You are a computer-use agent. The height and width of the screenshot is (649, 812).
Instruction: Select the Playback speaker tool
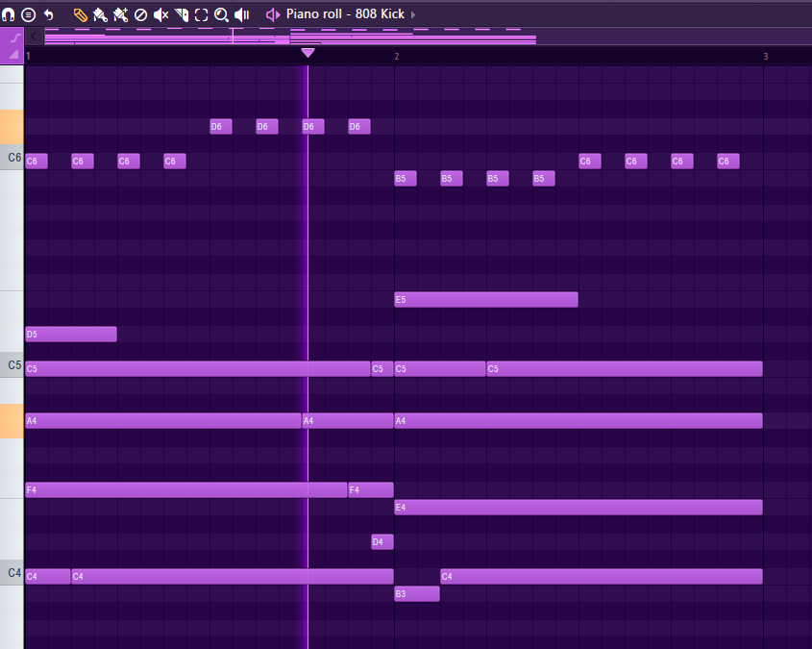coord(242,14)
